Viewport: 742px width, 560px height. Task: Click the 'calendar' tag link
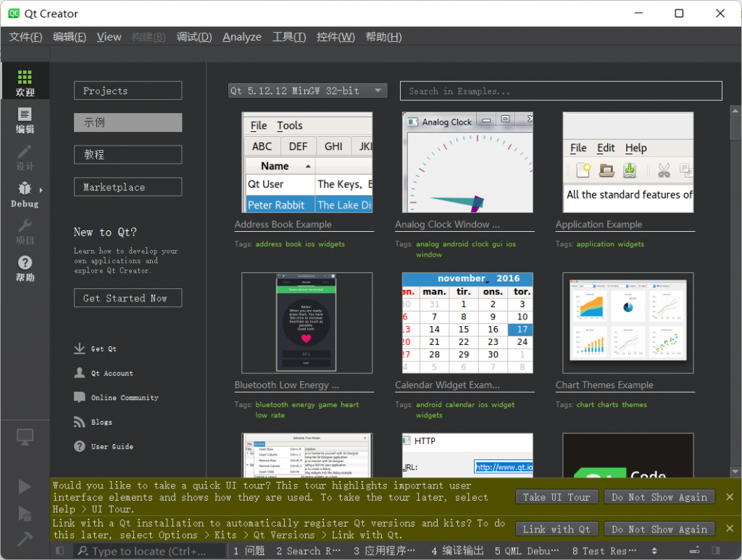(459, 404)
